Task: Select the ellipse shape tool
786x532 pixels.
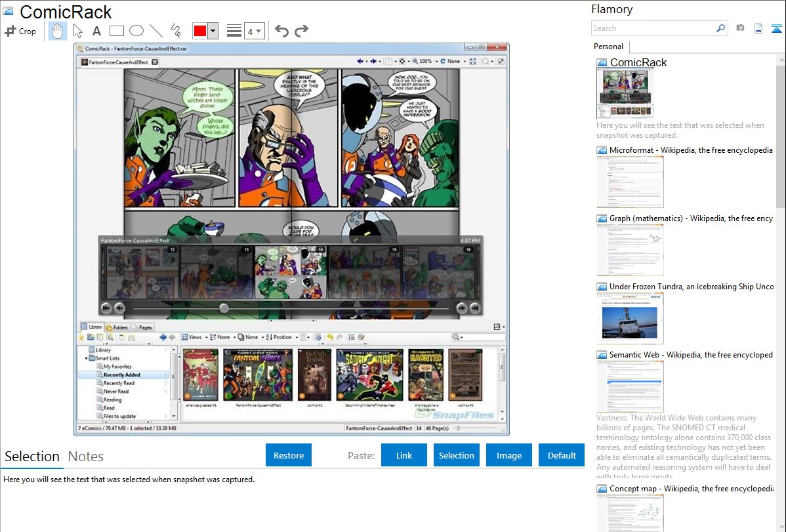Action: coord(136,31)
